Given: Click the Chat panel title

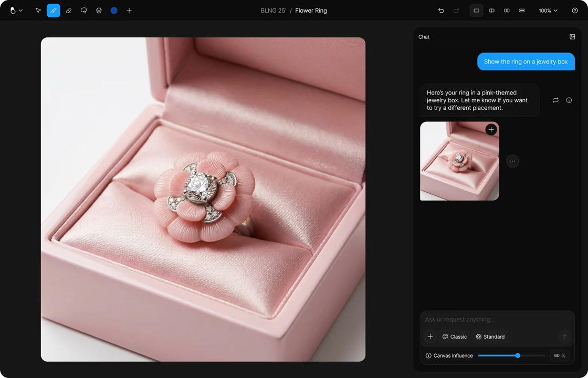Looking at the screenshot, I should [x=424, y=37].
